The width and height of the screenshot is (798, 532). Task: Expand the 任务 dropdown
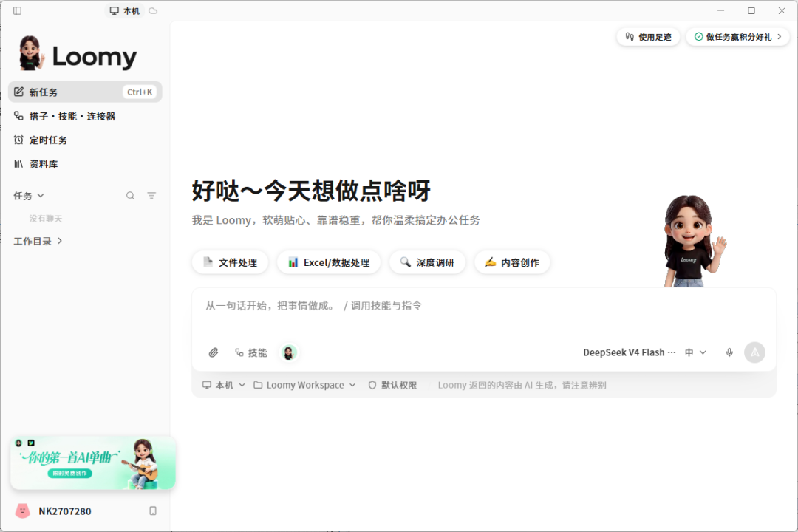29,196
